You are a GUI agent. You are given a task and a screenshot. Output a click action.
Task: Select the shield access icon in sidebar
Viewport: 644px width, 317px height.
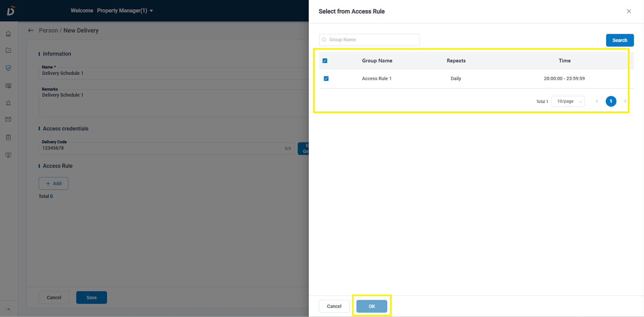(8, 68)
